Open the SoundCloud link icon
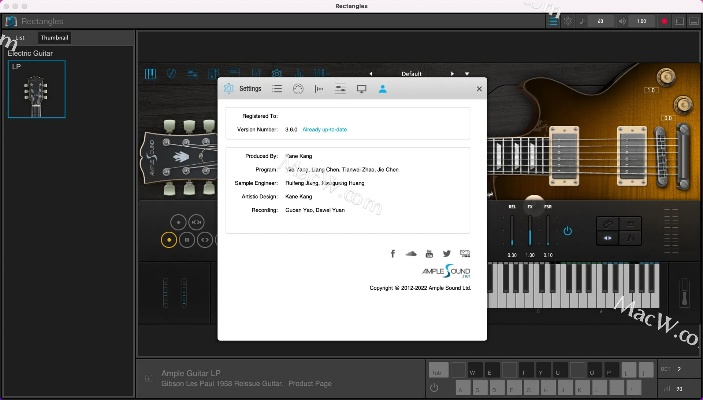The image size is (703, 400). pos(410,254)
